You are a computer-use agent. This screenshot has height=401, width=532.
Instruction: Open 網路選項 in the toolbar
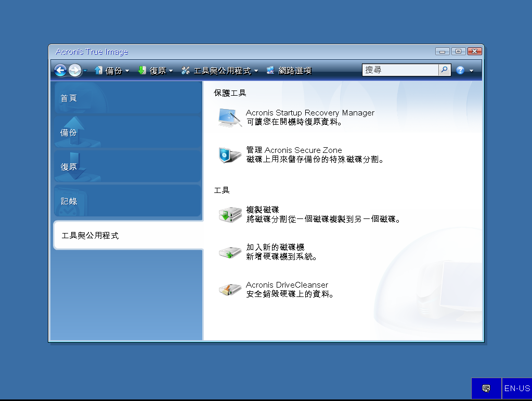pos(295,71)
